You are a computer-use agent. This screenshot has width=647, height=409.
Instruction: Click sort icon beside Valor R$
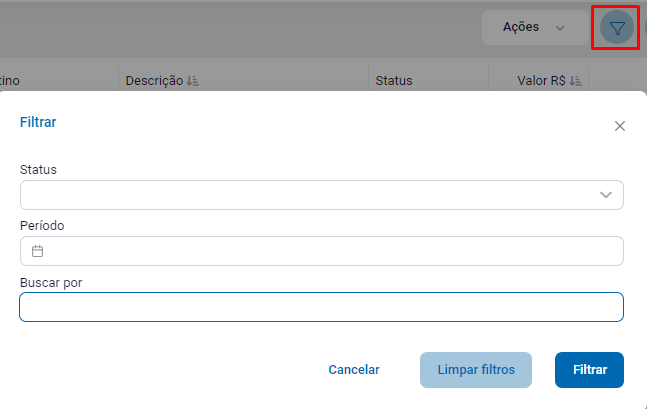(x=575, y=81)
